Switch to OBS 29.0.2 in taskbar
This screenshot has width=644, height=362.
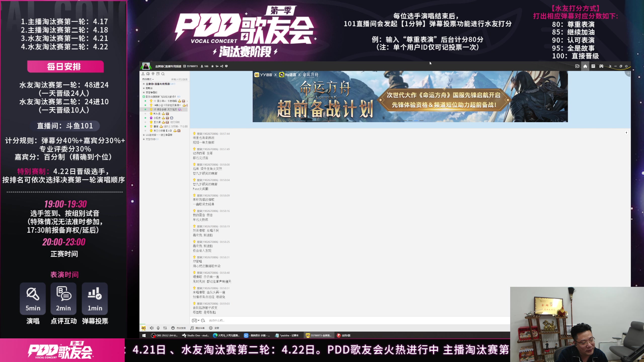[x=164, y=336]
